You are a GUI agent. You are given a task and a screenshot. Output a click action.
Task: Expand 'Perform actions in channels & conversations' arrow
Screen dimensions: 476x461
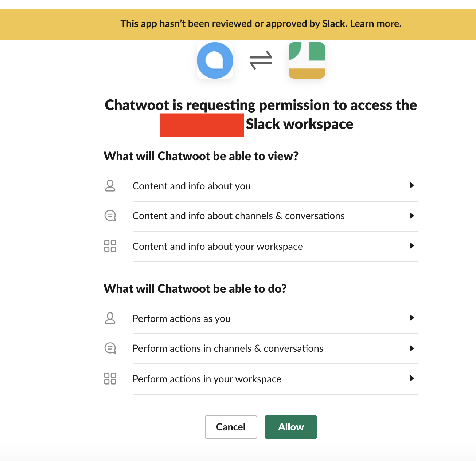point(412,348)
